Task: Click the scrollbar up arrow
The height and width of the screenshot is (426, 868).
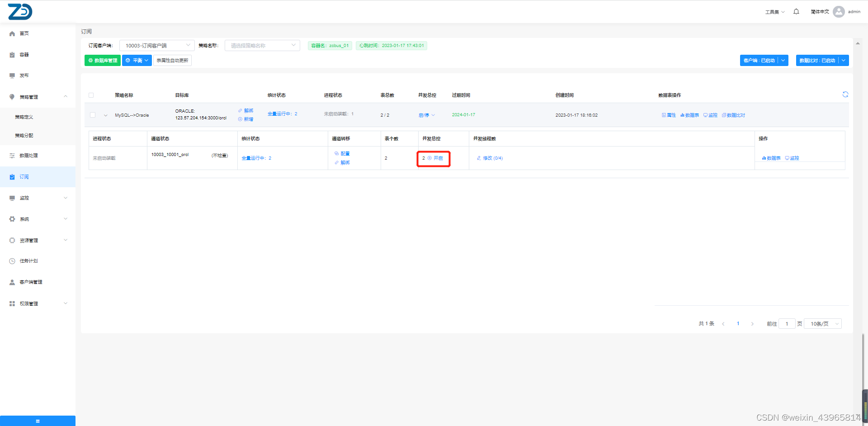Action: click(858, 43)
